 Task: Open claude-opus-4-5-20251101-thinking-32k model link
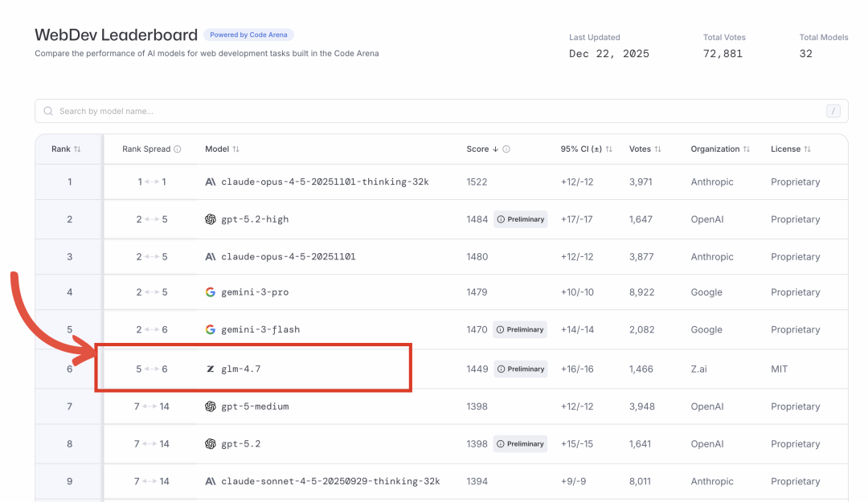point(325,182)
